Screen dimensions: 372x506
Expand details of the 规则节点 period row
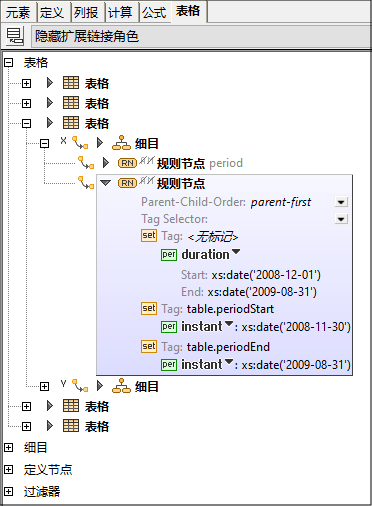click(106, 163)
